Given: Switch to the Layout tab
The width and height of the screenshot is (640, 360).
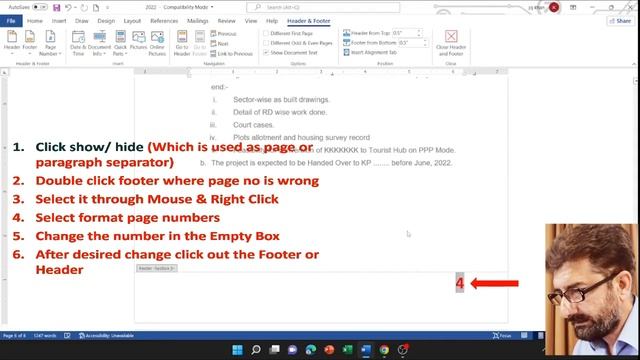Looking at the screenshot, I should pyautogui.click(x=132, y=21).
